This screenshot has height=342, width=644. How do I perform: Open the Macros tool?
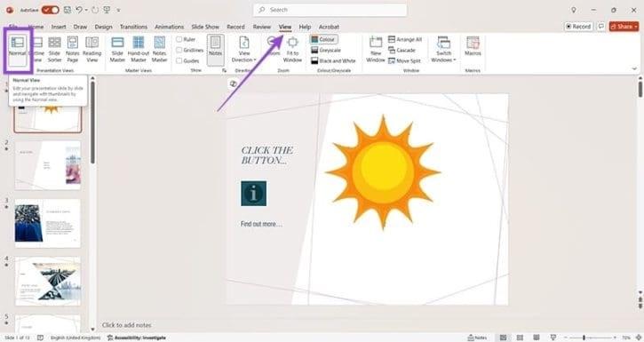[473, 46]
